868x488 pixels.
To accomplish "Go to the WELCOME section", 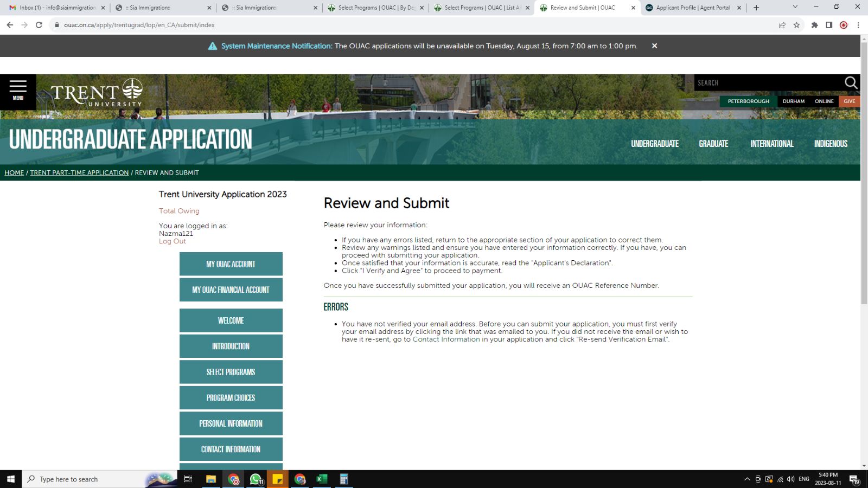I will [x=231, y=320].
